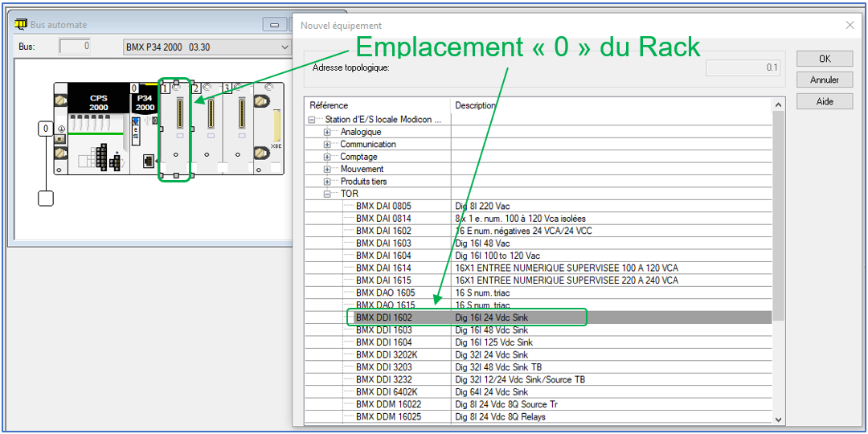Select BMX DDI 6402K module
The image size is (868, 434).
[387, 392]
